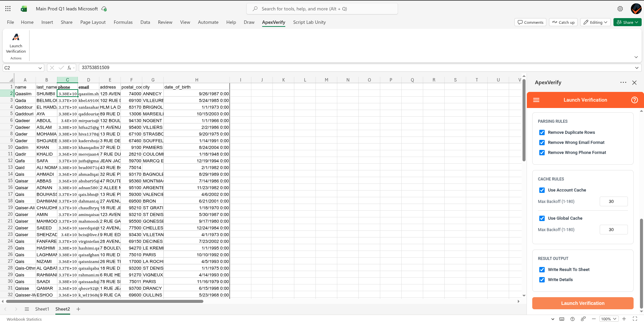Click the all sheets list icon
The height and width of the screenshot is (322, 644).
tap(27, 309)
